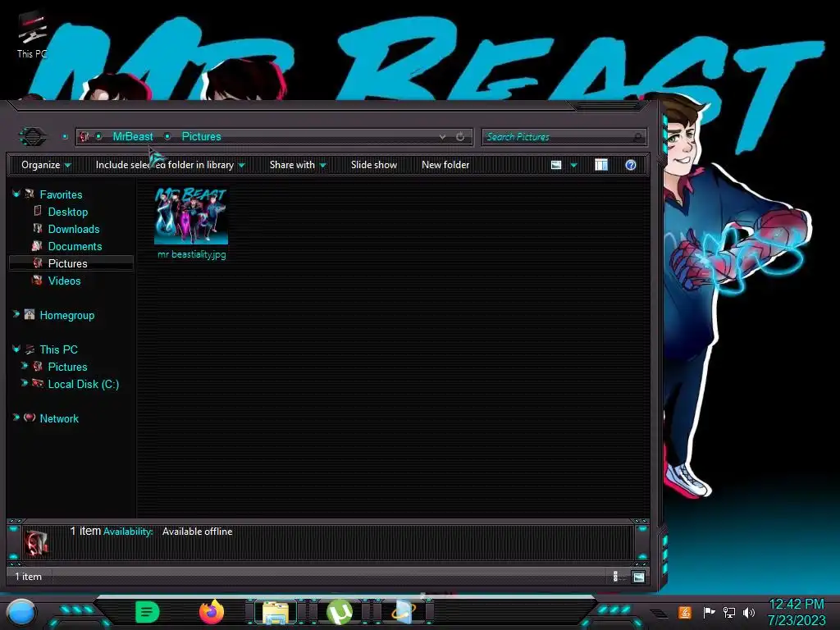Click the icon beside Downloads entry

38,228
